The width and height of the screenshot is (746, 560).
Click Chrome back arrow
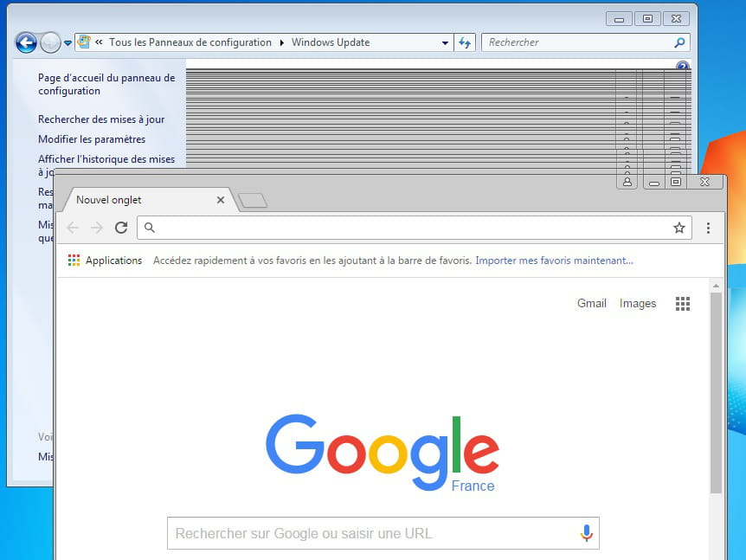pos(73,228)
